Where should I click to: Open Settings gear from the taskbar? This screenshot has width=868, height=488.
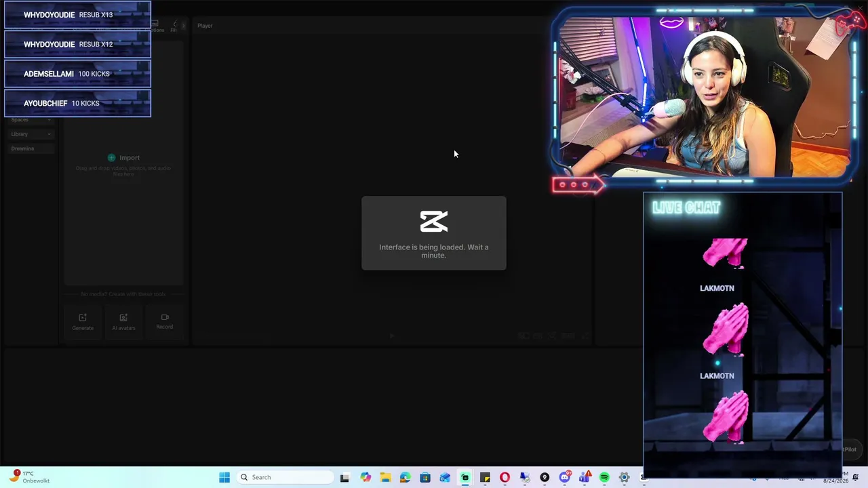coord(624,477)
